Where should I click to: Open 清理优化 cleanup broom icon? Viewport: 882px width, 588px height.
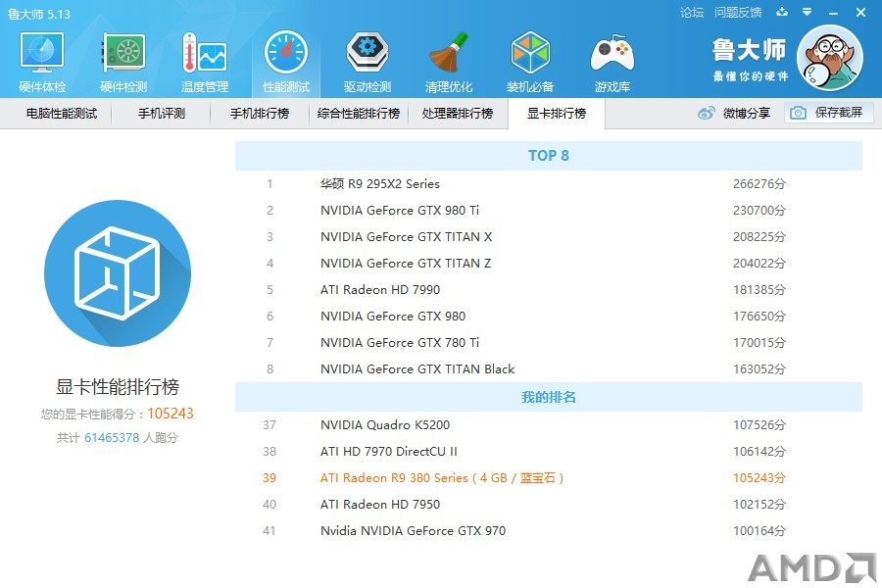click(x=448, y=62)
